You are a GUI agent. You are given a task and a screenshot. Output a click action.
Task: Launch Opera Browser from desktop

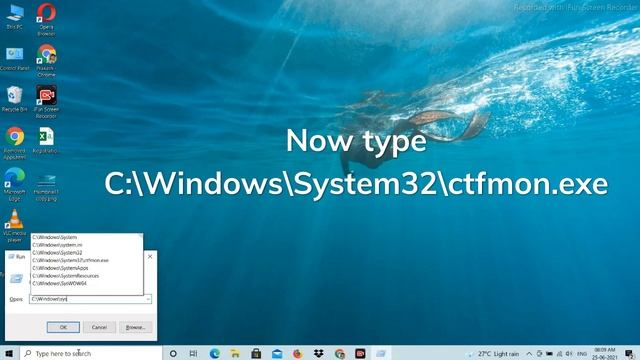[46, 19]
